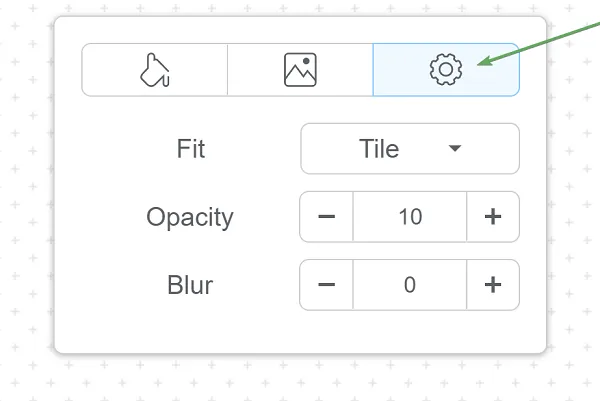
Task: Switch to the image background tab
Action: click(x=300, y=70)
